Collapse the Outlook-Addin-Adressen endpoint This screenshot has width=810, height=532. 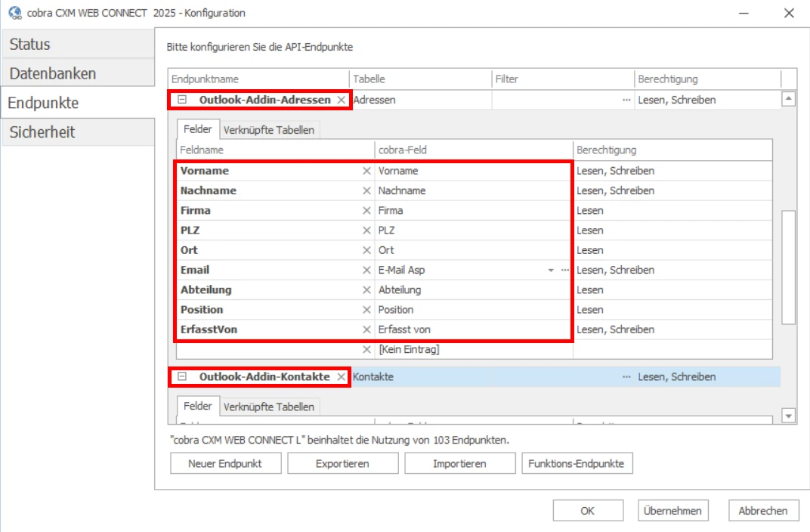click(x=182, y=100)
